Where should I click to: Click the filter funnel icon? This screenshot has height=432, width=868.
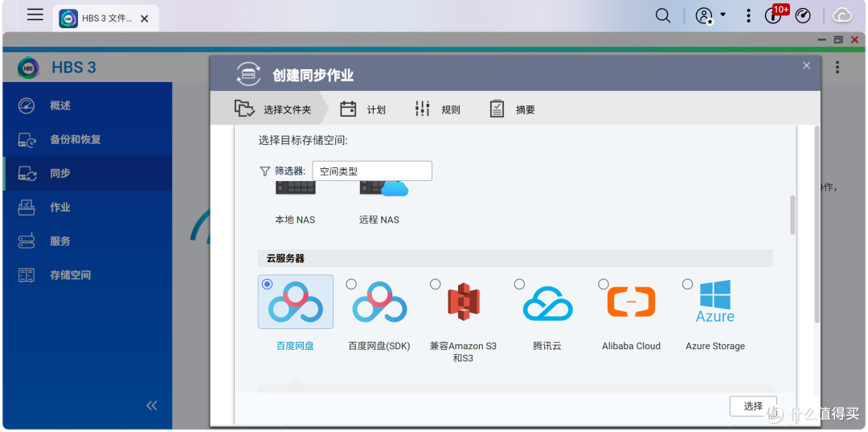coord(264,171)
